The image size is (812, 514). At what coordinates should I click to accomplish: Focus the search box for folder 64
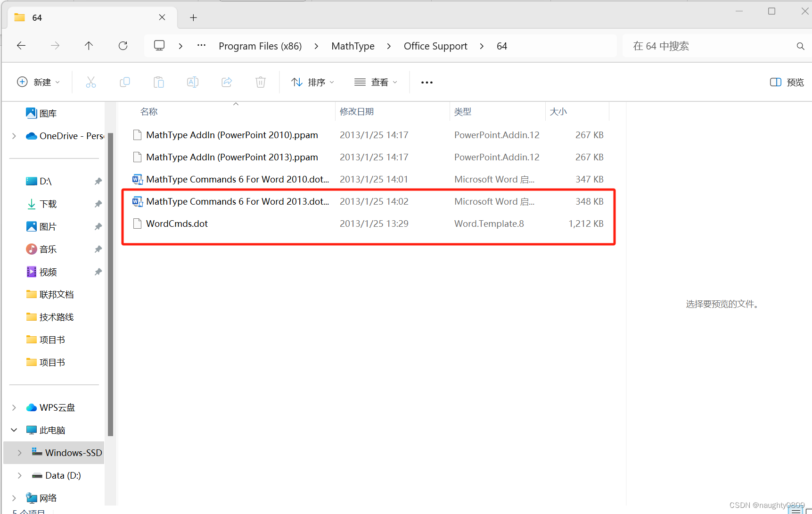[x=707, y=46]
